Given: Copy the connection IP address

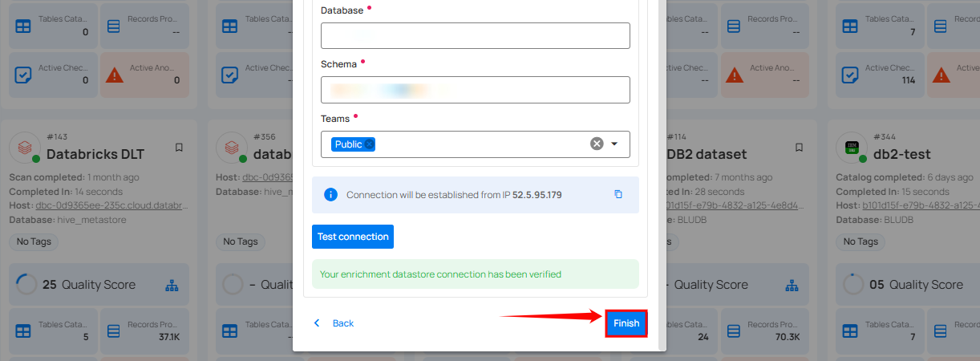Looking at the screenshot, I should coord(618,194).
